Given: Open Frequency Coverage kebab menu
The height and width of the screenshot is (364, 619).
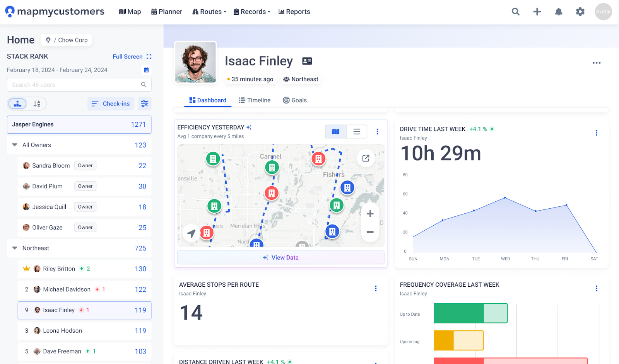Looking at the screenshot, I should coord(597,289).
